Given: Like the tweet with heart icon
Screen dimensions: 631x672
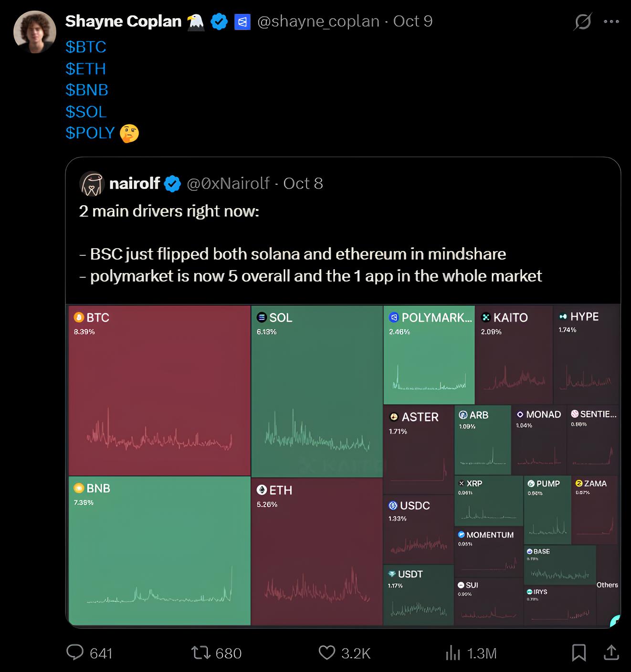Looking at the screenshot, I should click(x=327, y=652).
